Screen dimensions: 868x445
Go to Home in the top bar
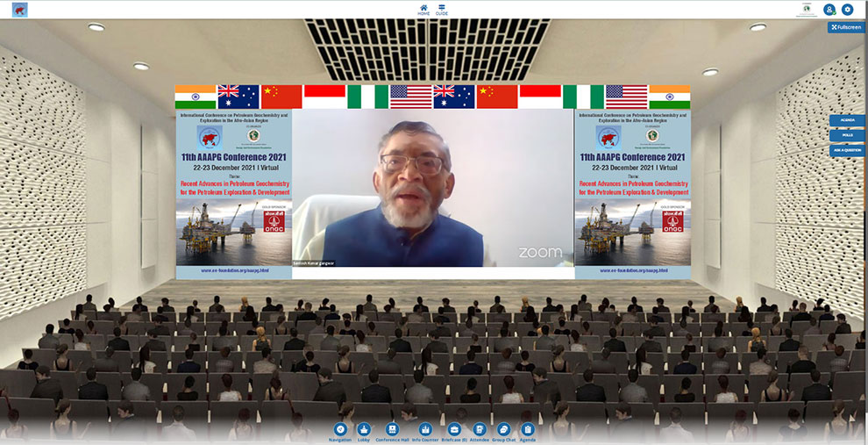[x=423, y=10]
